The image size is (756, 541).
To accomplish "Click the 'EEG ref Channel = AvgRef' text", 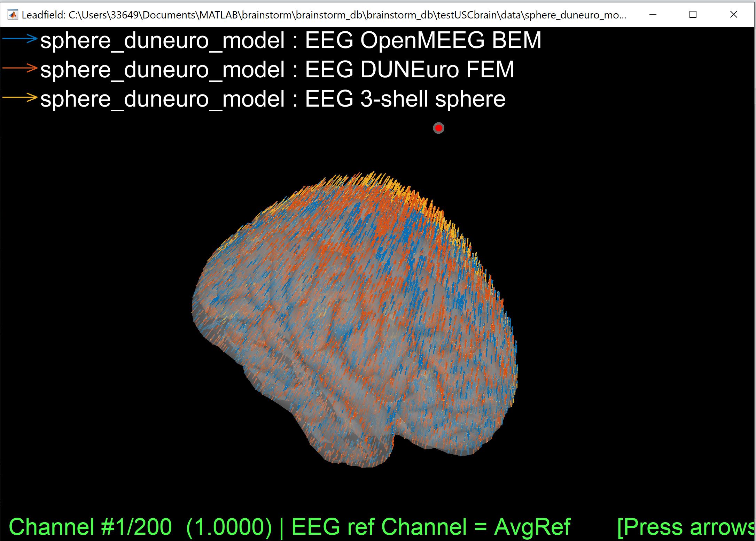I will click(x=431, y=527).
